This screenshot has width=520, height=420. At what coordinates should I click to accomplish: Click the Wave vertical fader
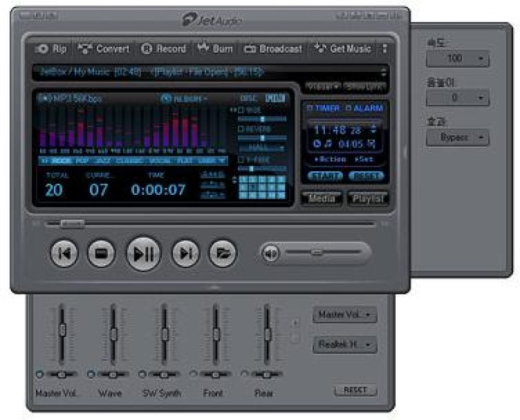coord(113,334)
